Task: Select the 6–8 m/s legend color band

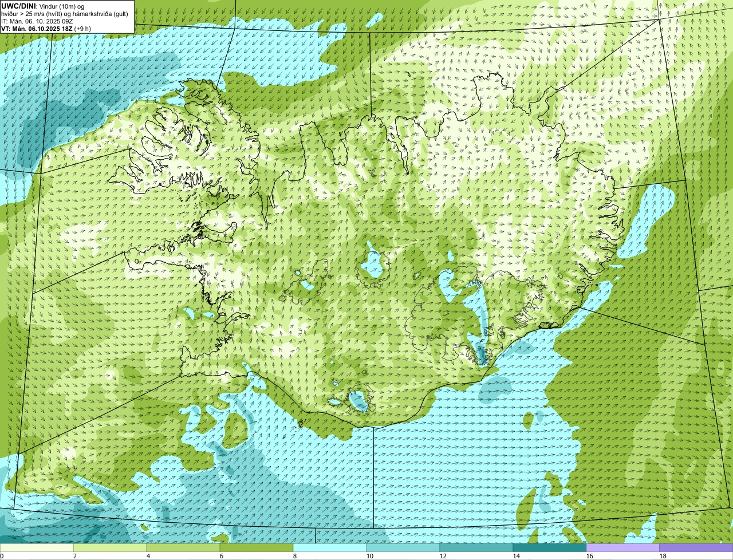Action: click(x=257, y=547)
